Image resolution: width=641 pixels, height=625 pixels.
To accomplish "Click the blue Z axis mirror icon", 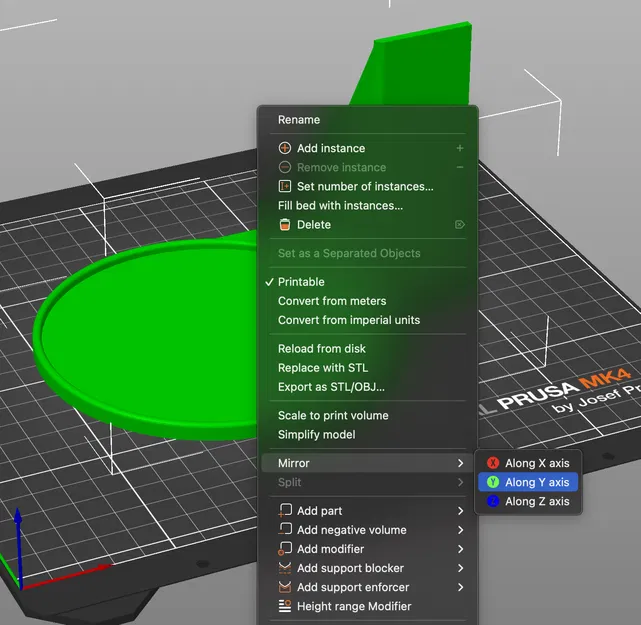I will tap(493, 501).
